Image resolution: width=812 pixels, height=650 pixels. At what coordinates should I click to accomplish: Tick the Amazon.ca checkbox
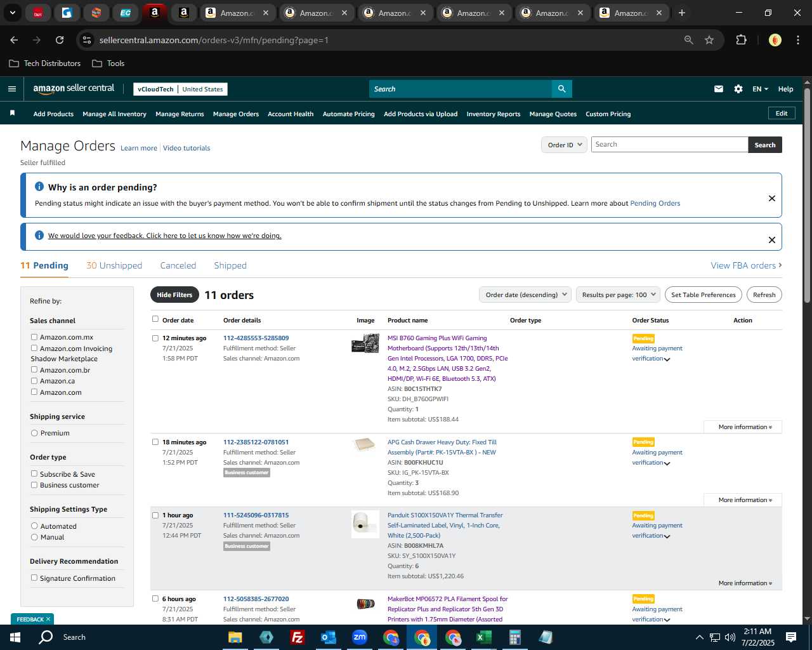pyautogui.click(x=34, y=381)
